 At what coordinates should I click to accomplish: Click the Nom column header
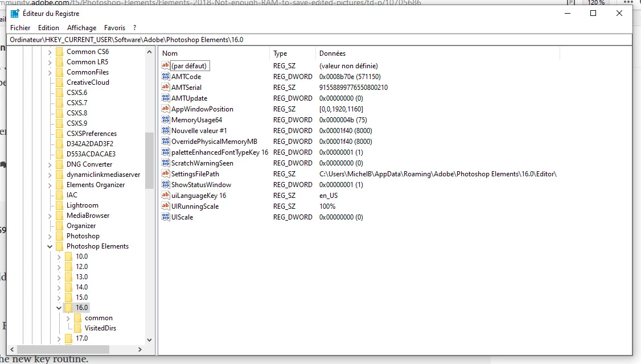tap(214, 53)
